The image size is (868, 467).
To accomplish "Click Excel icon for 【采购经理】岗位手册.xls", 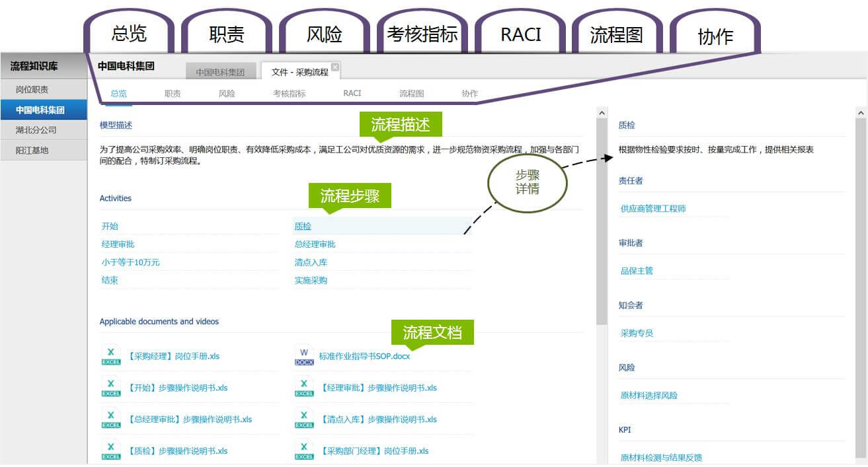I will click(x=110, y=355).
